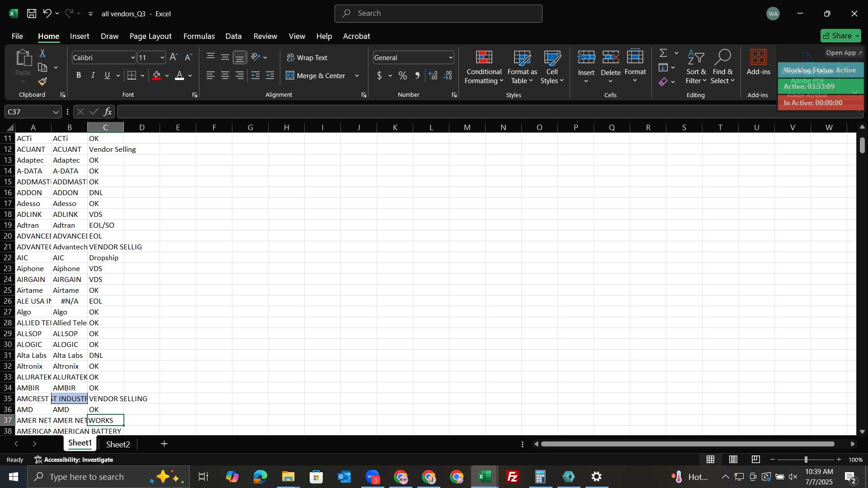Viewport: 868px width, 488px height.
Task: Select the Format Painter brush
Action: pyautogui.click(x=42, y=82)
